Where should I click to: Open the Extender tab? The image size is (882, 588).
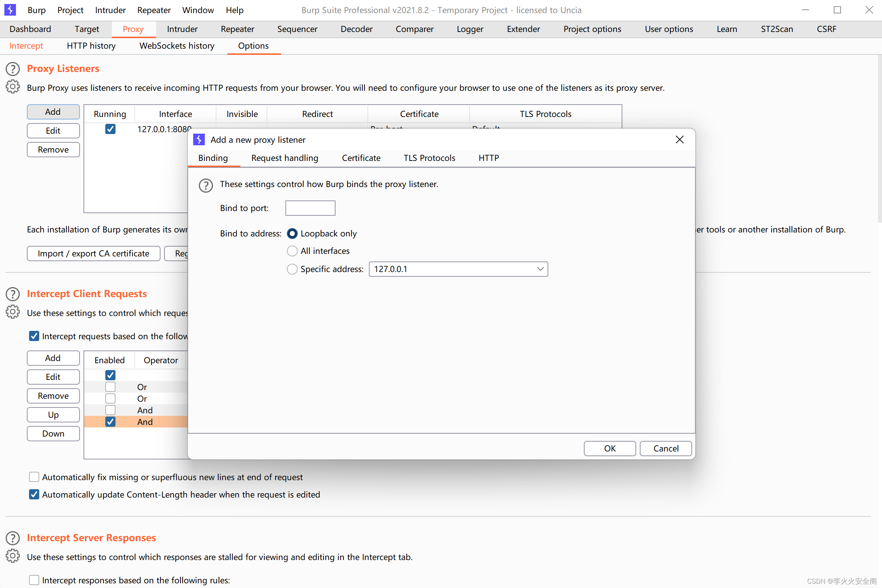click(523, 29)
